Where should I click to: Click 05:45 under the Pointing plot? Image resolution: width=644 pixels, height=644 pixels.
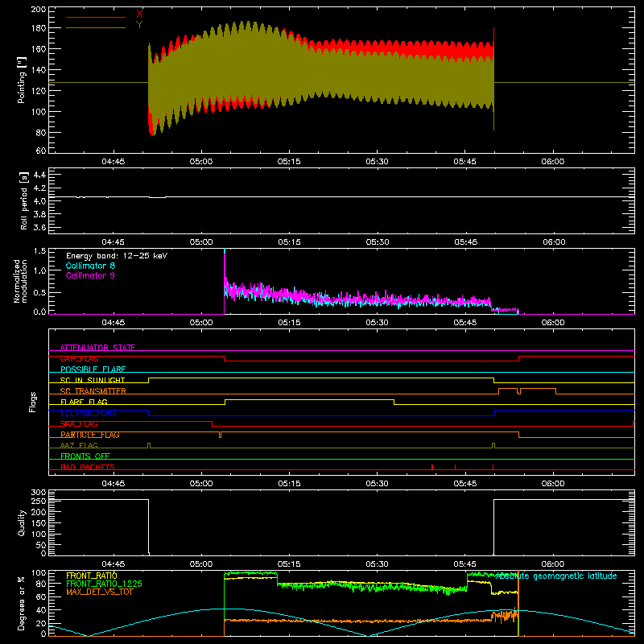(465, 162)
